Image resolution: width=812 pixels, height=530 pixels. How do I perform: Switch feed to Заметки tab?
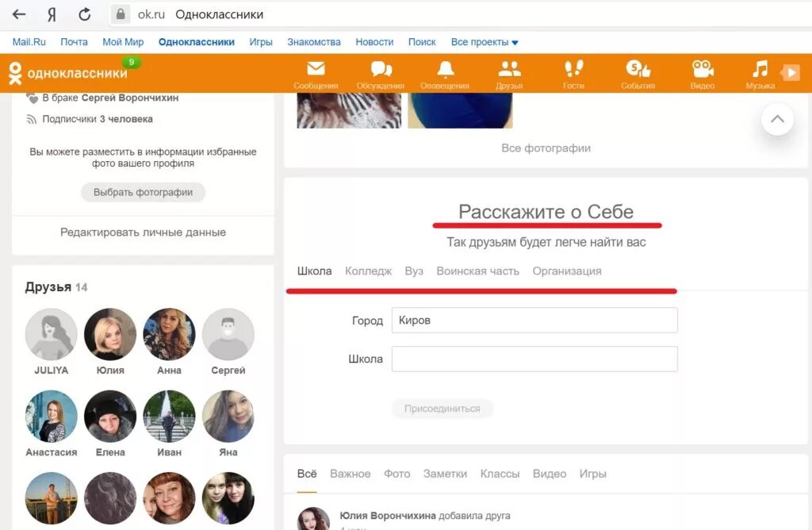(446, 474)
